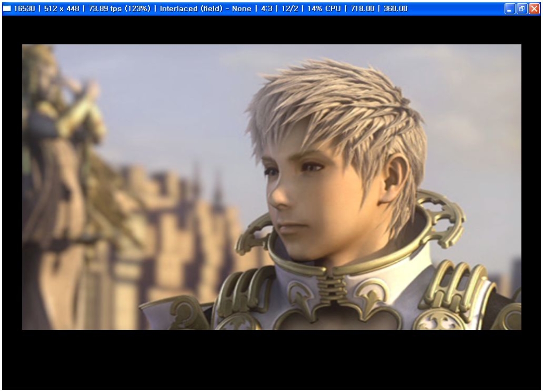Minimize the emulator window
This screenshot has width=543, height=392.
click(509, 8)
